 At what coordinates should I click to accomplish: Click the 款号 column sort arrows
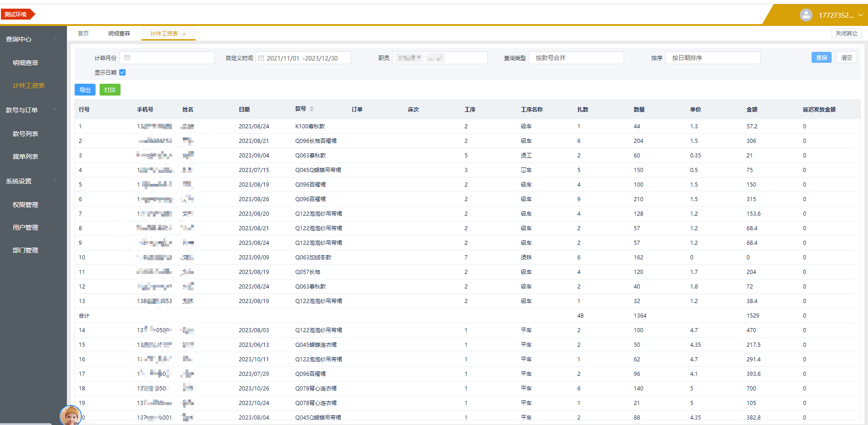pos(312,109)
